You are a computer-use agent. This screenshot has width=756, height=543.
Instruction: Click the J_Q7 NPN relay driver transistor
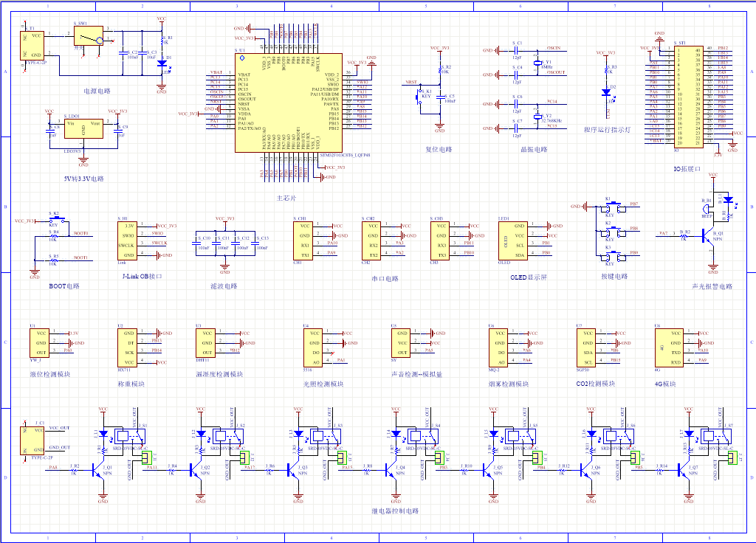pos(684,470)
